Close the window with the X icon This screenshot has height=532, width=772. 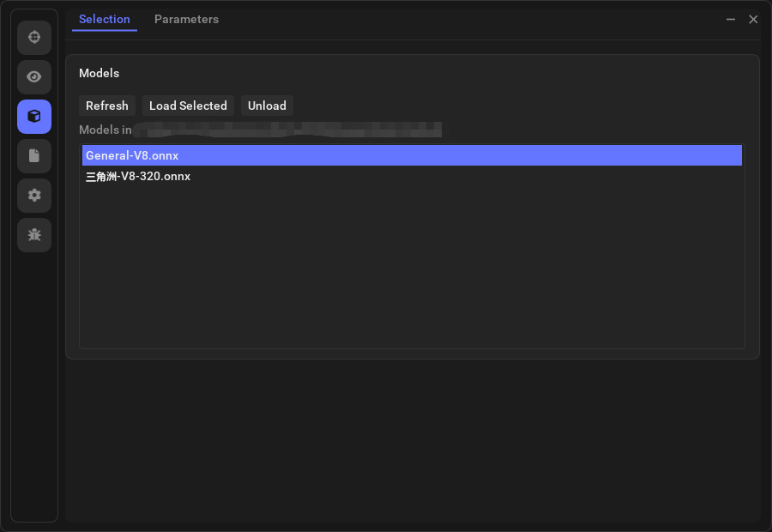click(753, 19)
